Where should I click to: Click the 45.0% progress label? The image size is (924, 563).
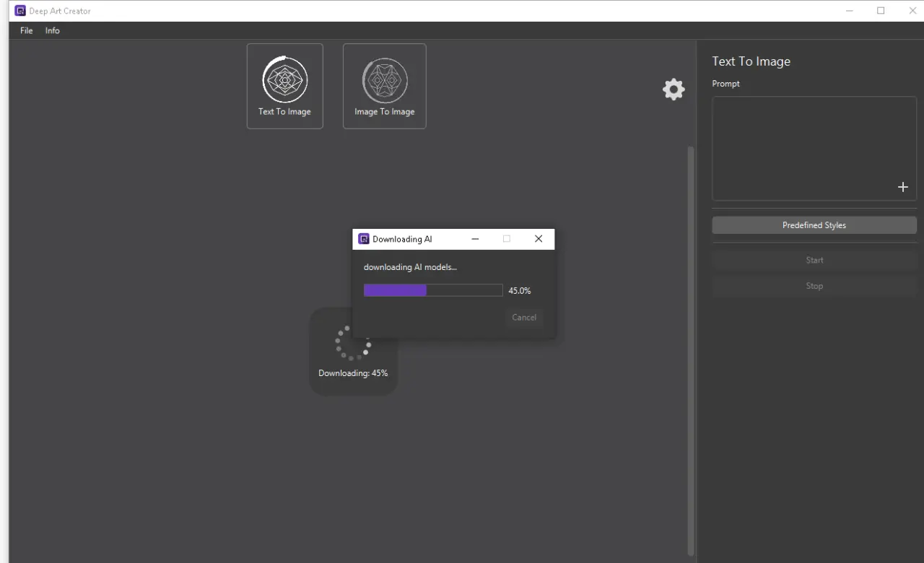[520, 291]
